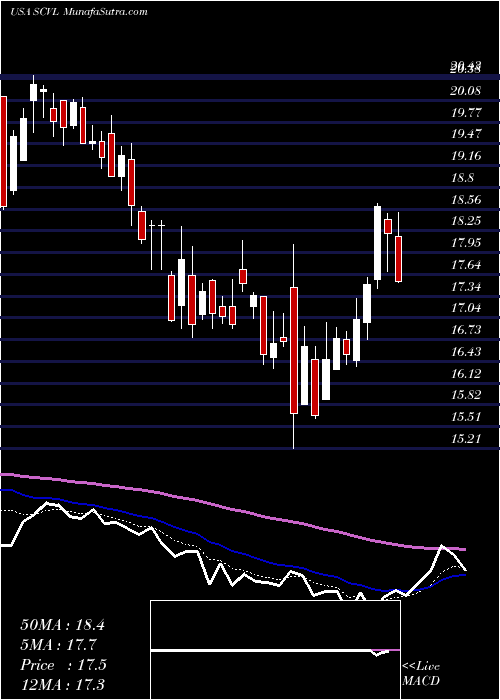Click the 17.64 price axis label
Image resolution: width=500 pixels, height=700 pixels.
(466, 265)
